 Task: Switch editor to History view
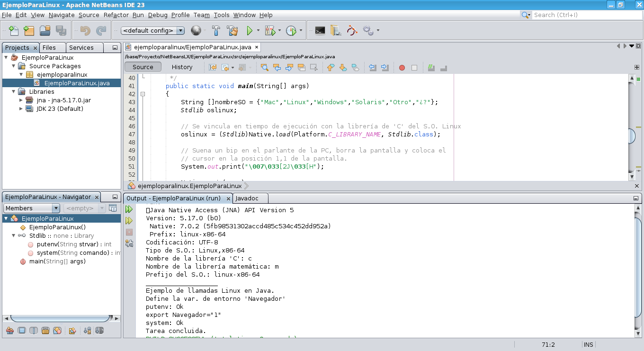182,67
